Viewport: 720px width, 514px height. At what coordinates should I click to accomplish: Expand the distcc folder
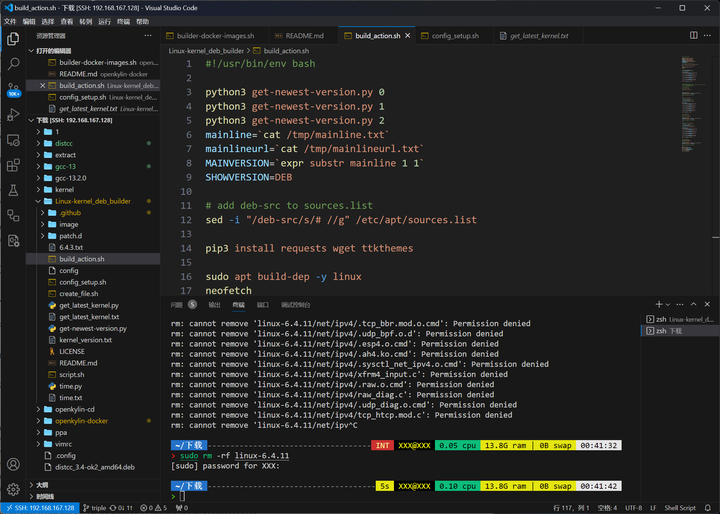pyautogui.click(x=65, y=143)
